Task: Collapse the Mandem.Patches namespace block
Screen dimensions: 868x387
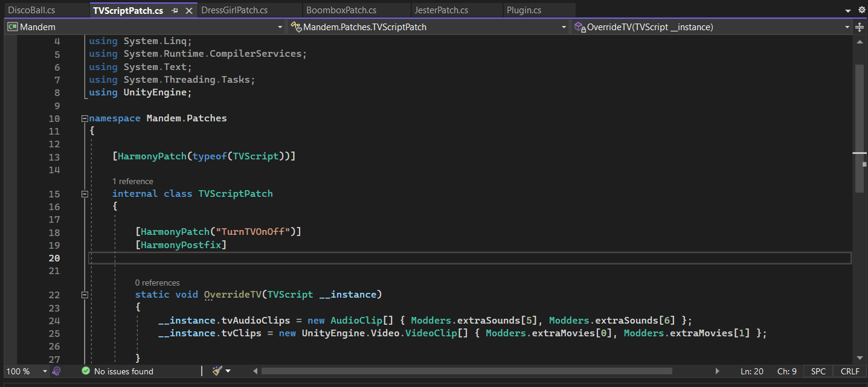Action: click(85, 118)
